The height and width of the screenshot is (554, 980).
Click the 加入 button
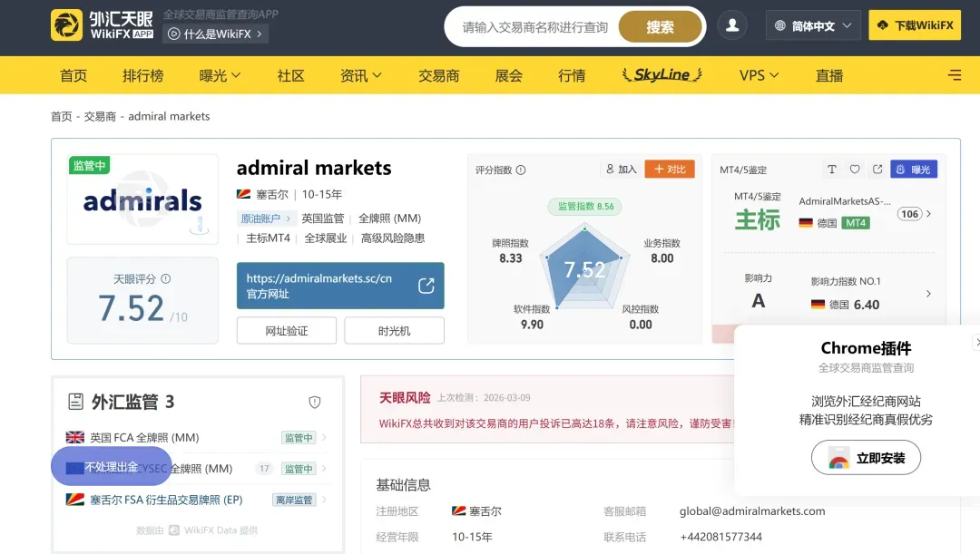tap(622, 170)
